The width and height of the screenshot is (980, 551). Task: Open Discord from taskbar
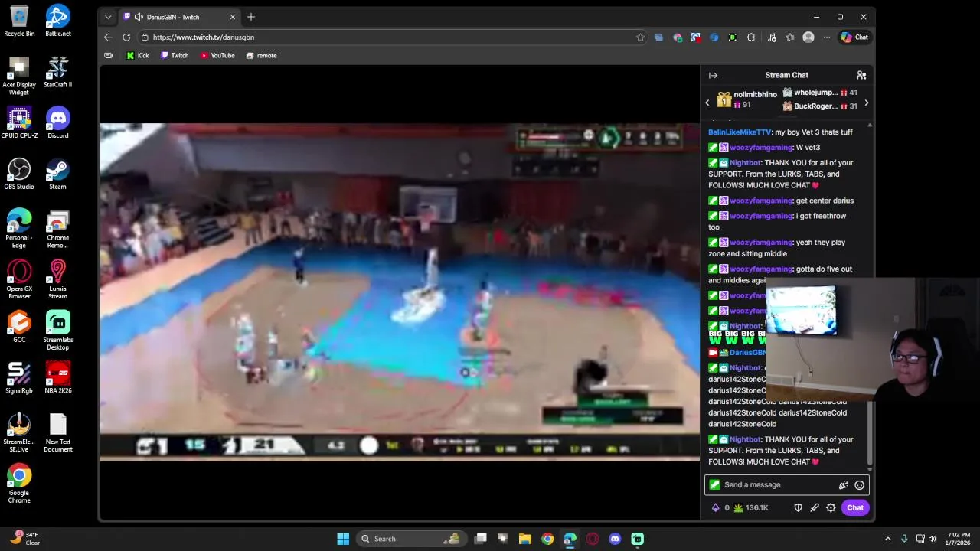point(615,539)
